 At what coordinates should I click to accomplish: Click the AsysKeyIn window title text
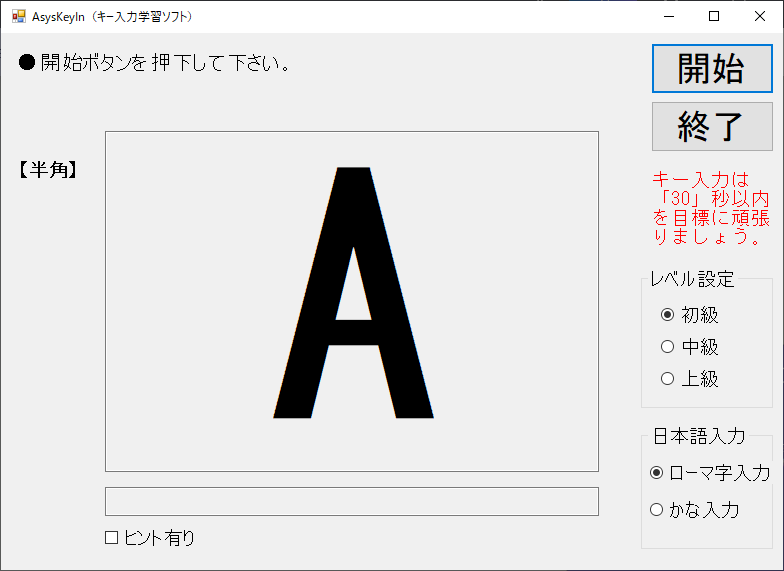pos(112,17)
